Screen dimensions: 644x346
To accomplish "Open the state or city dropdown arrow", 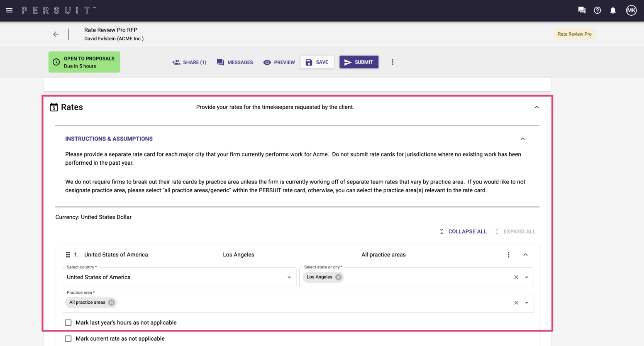I will 527,277.
